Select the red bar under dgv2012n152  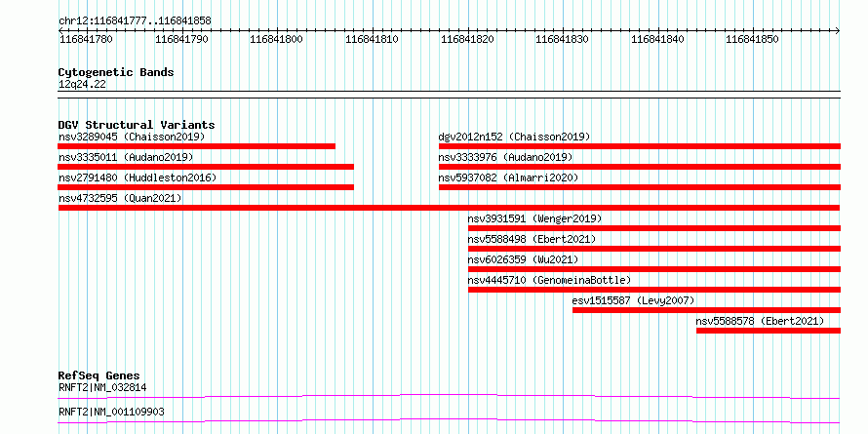click(640, 146)
